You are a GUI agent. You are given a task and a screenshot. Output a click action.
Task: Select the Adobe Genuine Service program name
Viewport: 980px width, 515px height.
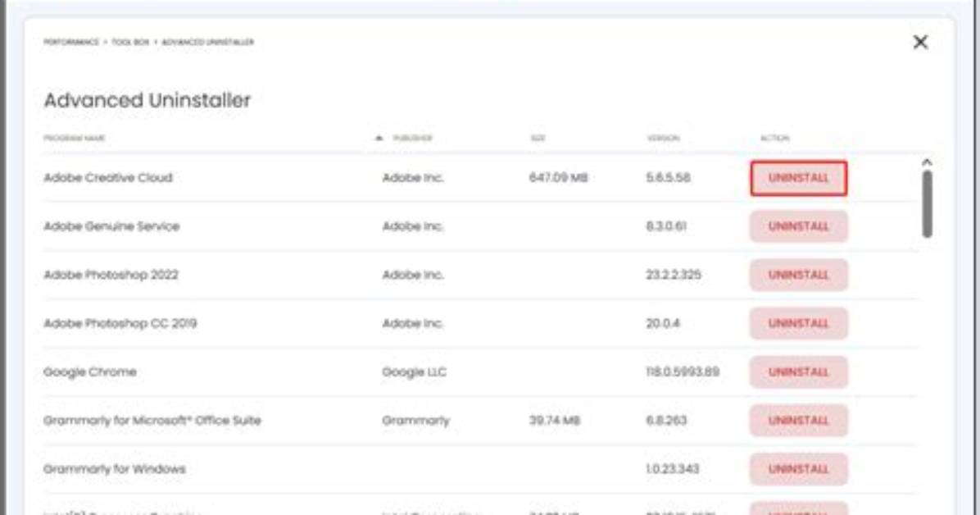click(x=111, y=226)
